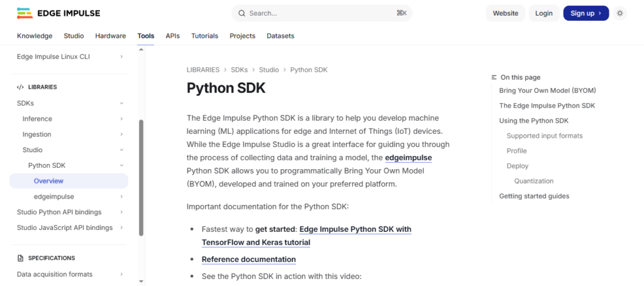The image size is (644, 286).
Task: Open Edge Impulse Linux CLI sidebar item
Action: (53, 57)
